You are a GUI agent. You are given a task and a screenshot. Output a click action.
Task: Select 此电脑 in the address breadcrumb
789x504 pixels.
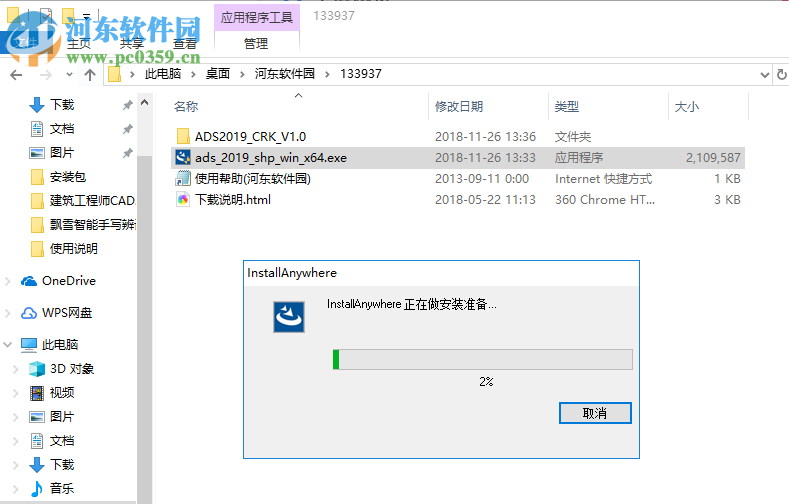pyautogui.click(x=163, y=74)
